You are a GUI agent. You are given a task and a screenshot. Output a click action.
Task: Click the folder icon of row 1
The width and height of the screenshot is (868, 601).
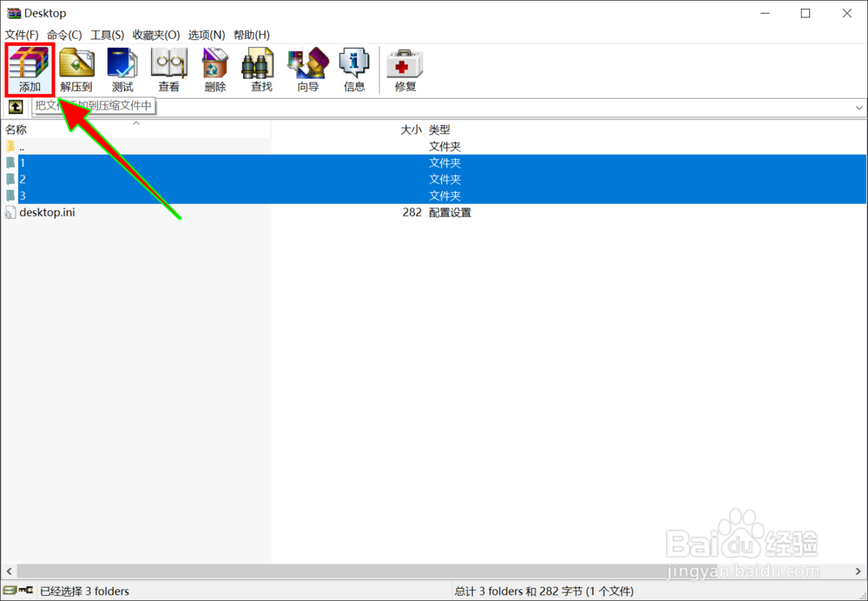(10, 163)
